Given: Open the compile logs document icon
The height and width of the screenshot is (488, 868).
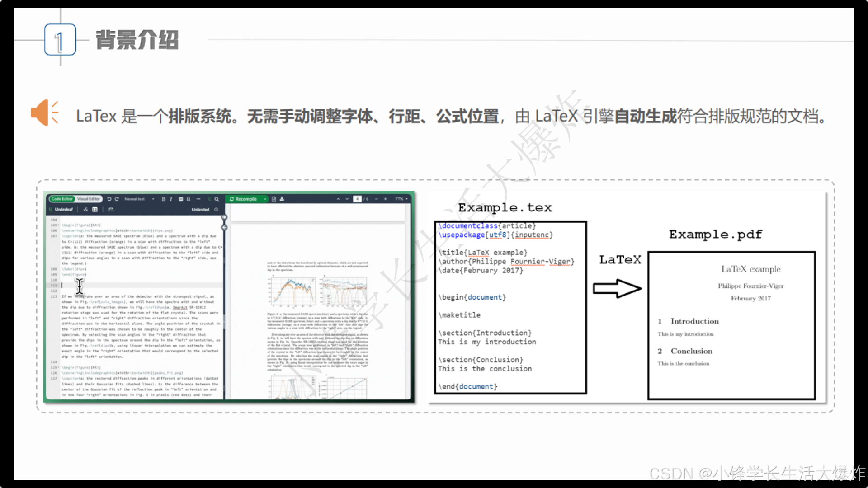Looking at the screenshot, I should coord(274,199).
